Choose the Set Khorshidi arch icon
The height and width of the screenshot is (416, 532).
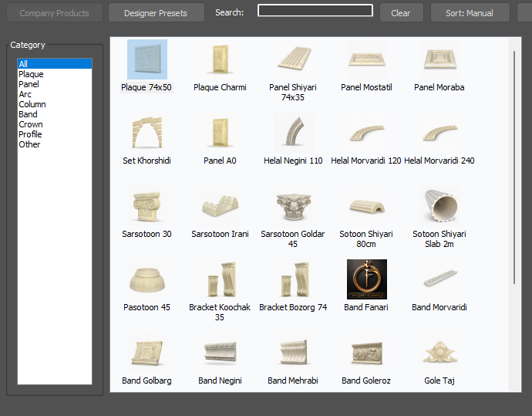(147, 133)
